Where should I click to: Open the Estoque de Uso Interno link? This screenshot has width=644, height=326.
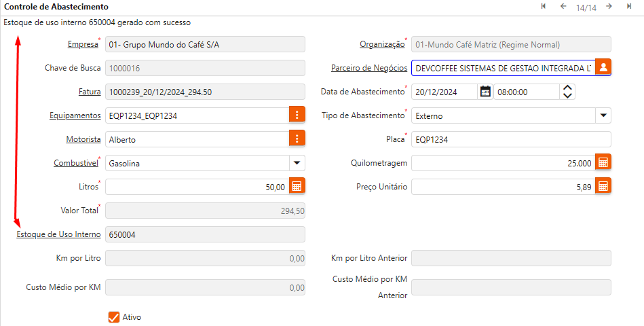[x=58, y=234]
